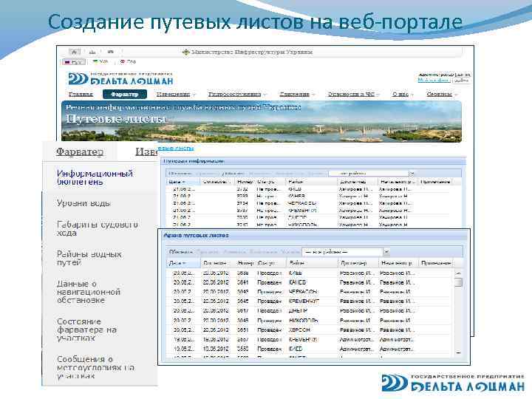
Task: Expand the arrow next to О нас
Action: (412, 95)
